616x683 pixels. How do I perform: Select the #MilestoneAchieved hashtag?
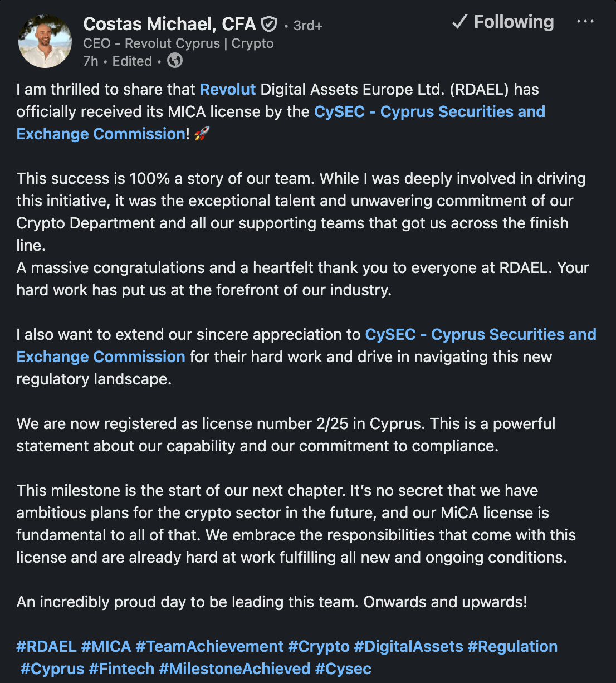[x=234, y=669]
